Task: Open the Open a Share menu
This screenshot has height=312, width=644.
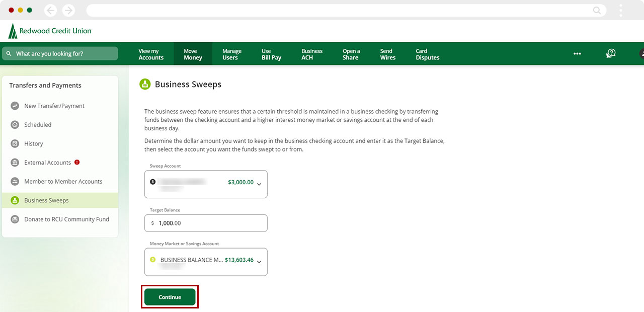Action: pyautogui.click(x=351, y=54)
